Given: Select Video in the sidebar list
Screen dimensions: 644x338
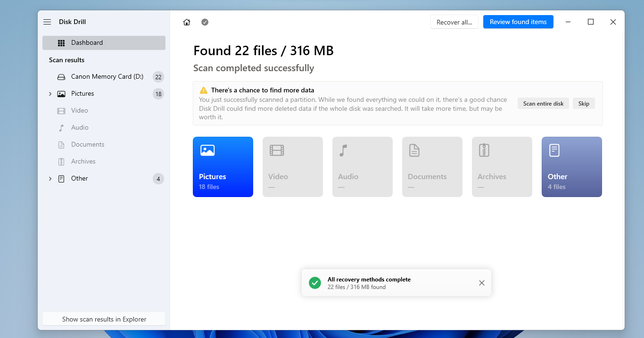Looking at the screenshot, I should pos(104,111).
